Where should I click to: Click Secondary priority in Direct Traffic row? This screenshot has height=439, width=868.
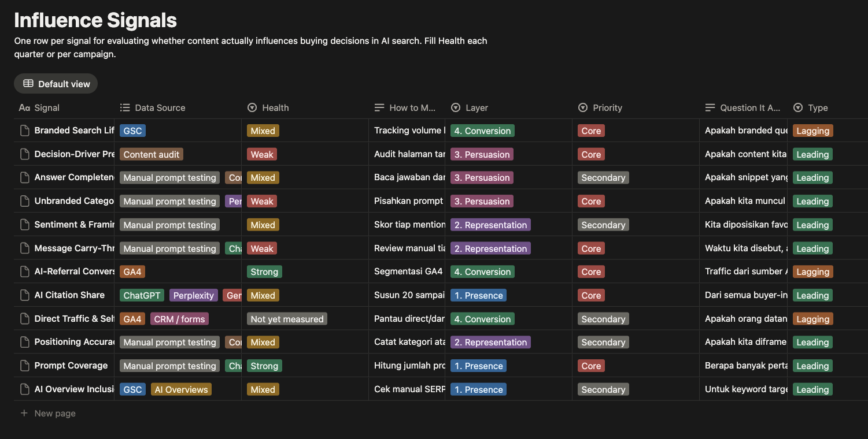pos(603,319)
